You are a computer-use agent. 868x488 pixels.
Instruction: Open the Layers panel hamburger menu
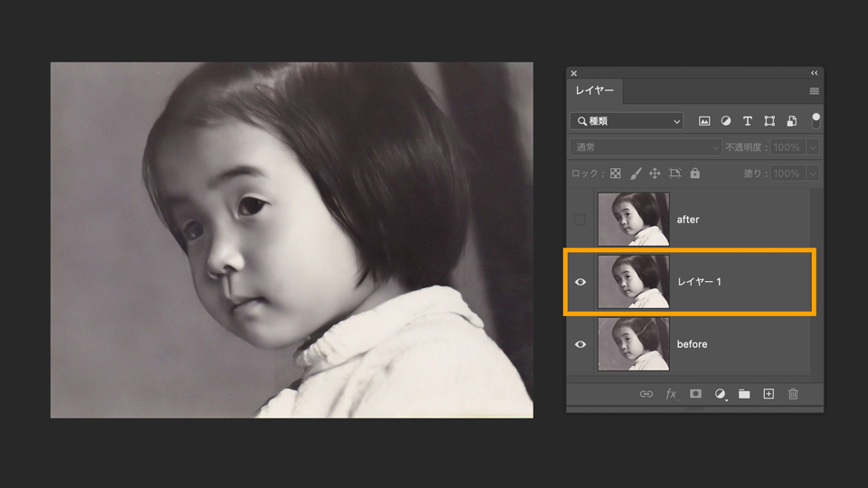coord(814,90)
